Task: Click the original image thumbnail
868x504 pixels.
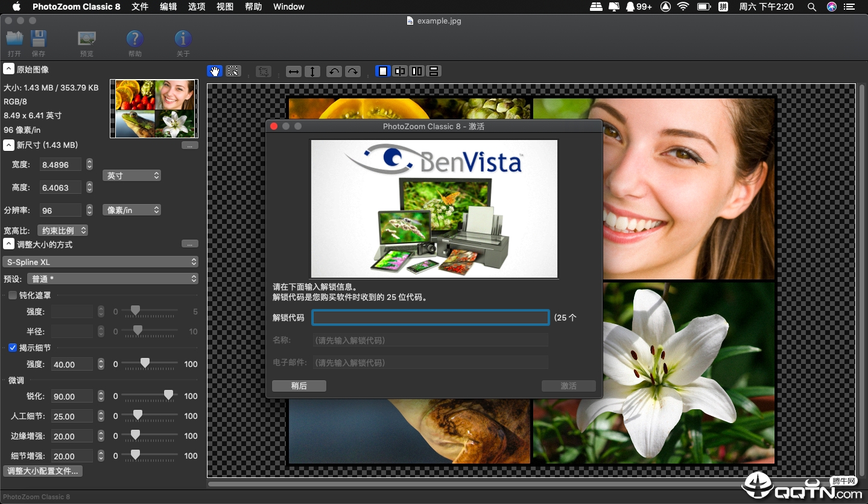Action: 154,109
